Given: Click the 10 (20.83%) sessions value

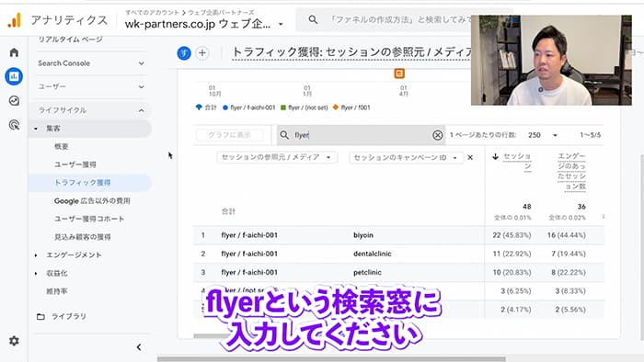Looking at the screenshot, I should click(512, 273).
